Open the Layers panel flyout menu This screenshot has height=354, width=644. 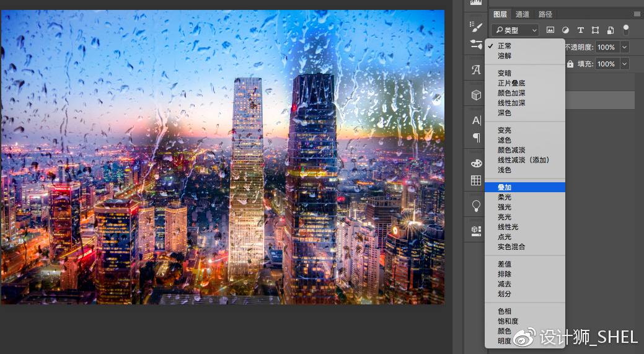click(x=637, y=14)
